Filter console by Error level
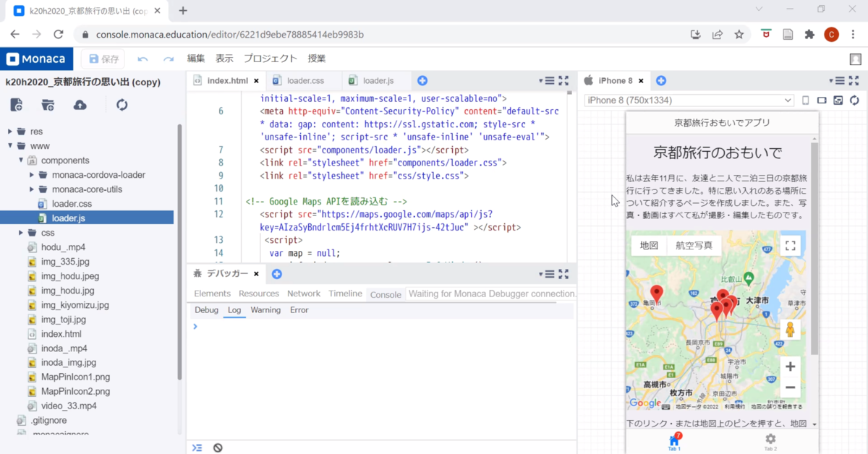 [299, 310]
